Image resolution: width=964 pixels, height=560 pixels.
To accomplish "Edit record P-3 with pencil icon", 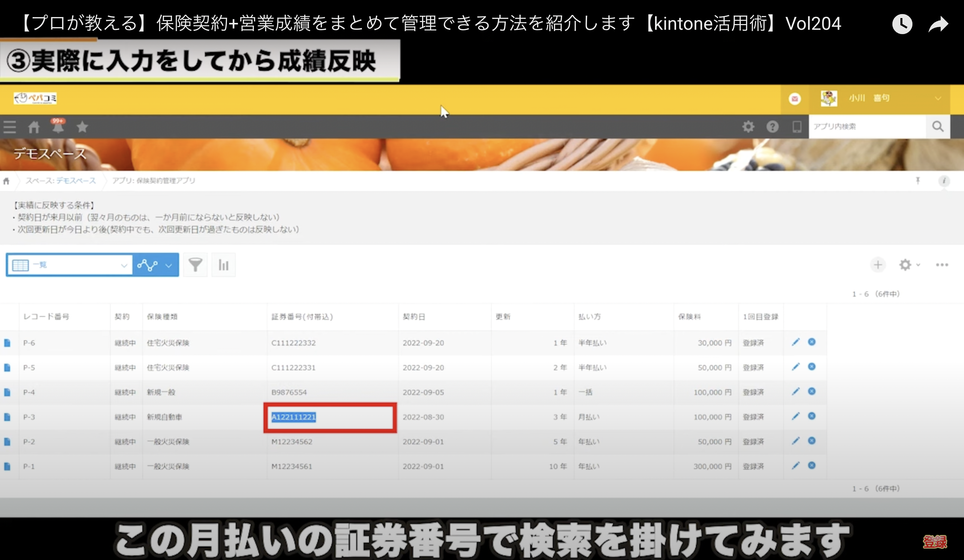I will pos(796,416).
